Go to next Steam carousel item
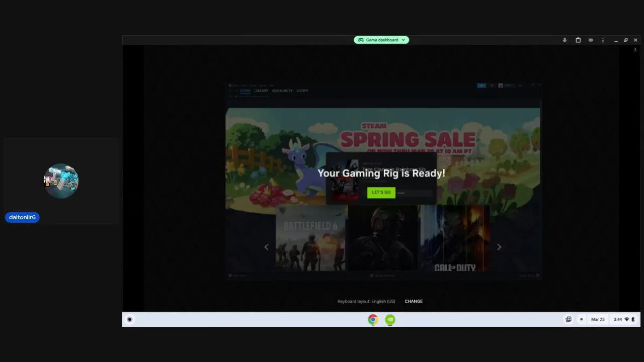 pyautogui.click(x=499, y=247)
